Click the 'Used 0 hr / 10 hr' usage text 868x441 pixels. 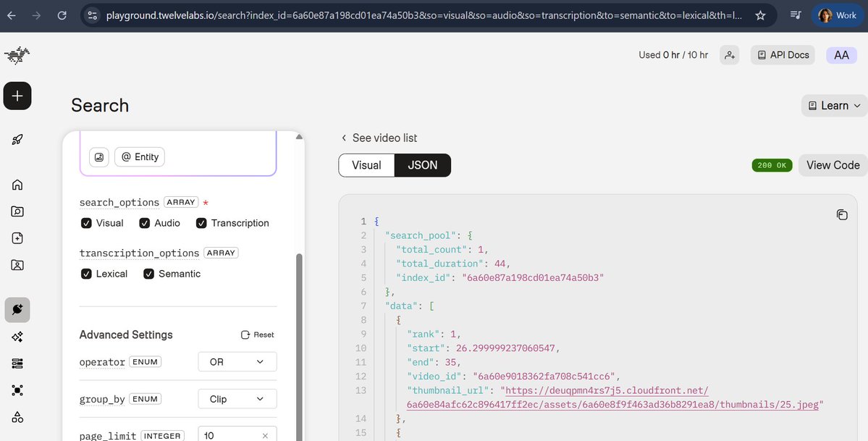click(673, 55)
